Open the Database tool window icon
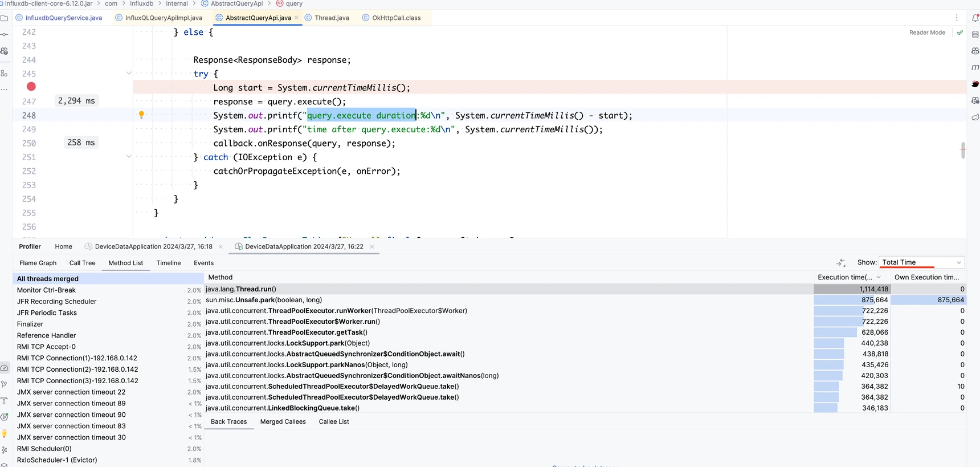Viewport: 980px width, 467px height. (x=975, y=34)
